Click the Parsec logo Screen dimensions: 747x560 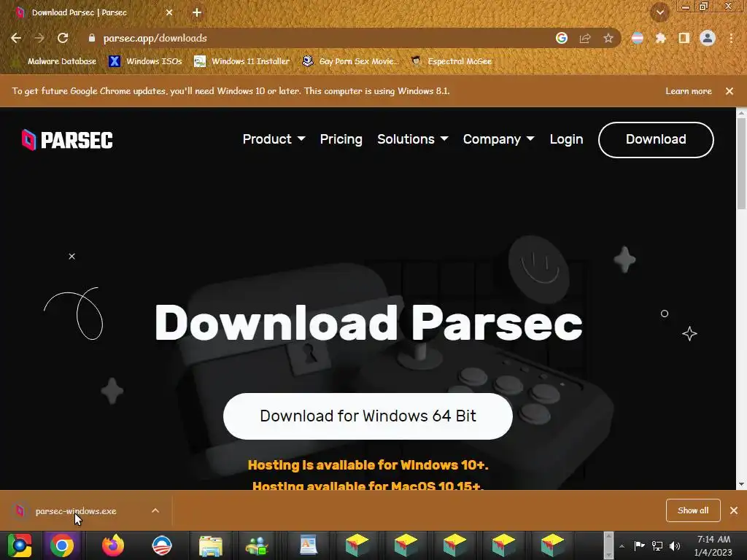click(67, 140)
